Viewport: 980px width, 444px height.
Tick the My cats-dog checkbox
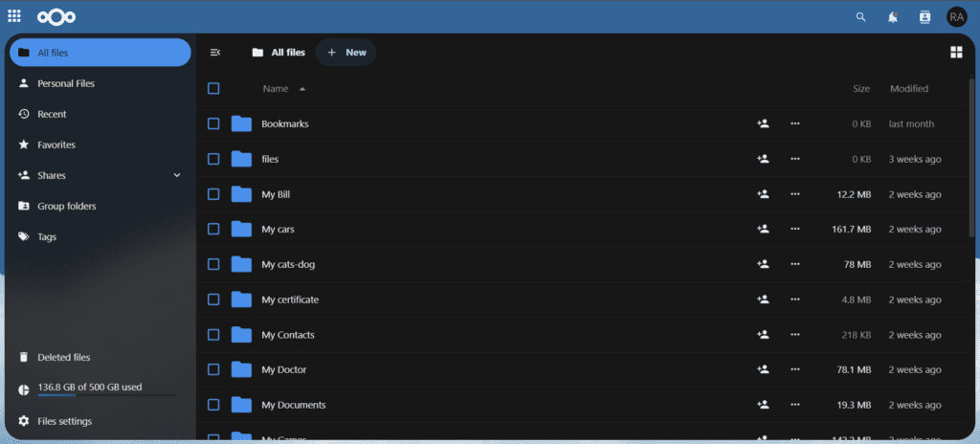pos(213,264)
